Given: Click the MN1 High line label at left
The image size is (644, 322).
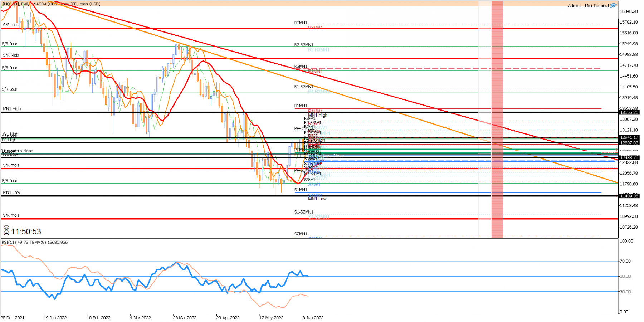Looking at the screenshot, I should pos(12,109).
